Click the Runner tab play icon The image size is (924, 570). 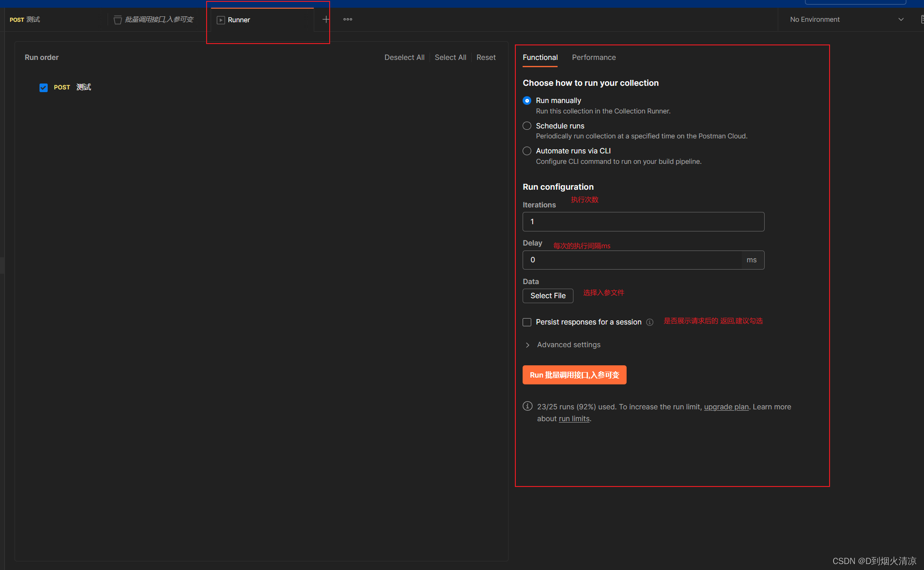(221, 20)
